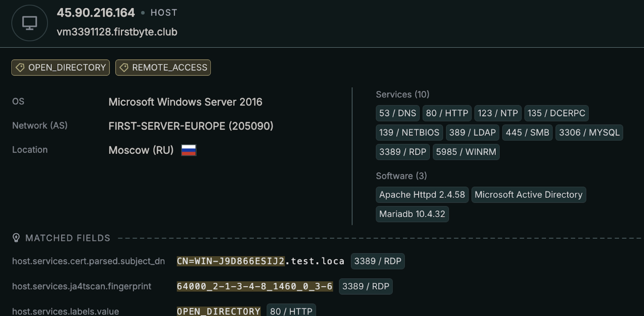
Task: Click the Russian flag icon
Action: (x=189, y=150)
